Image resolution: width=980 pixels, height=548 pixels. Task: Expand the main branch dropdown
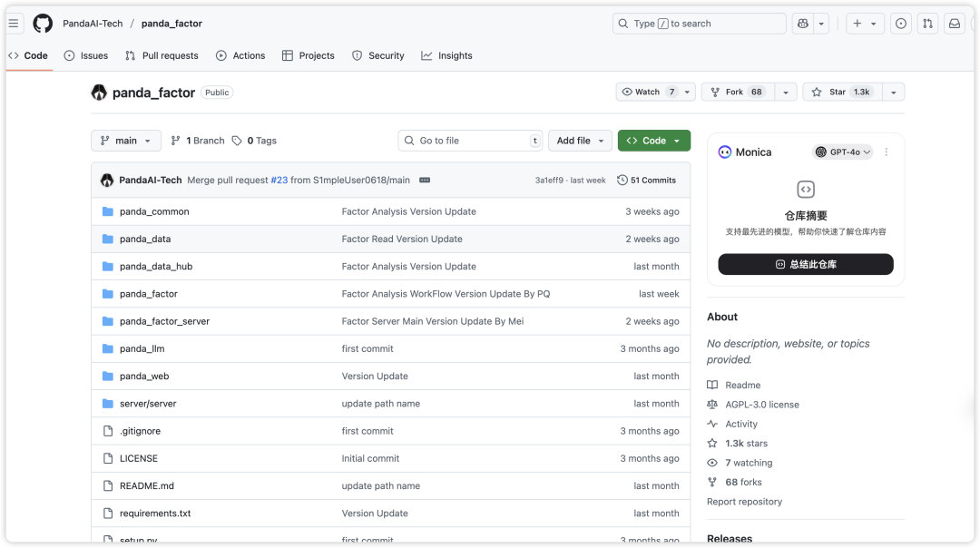[126, 141]
